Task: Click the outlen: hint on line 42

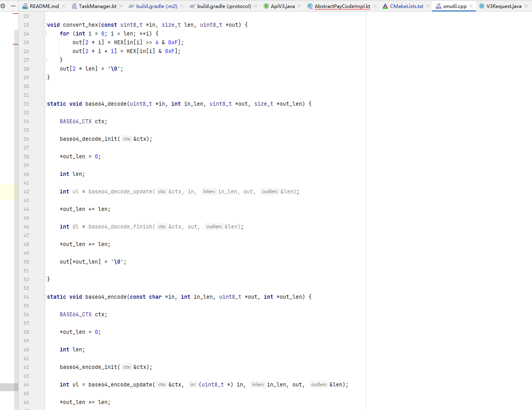Action: point(270,191)
